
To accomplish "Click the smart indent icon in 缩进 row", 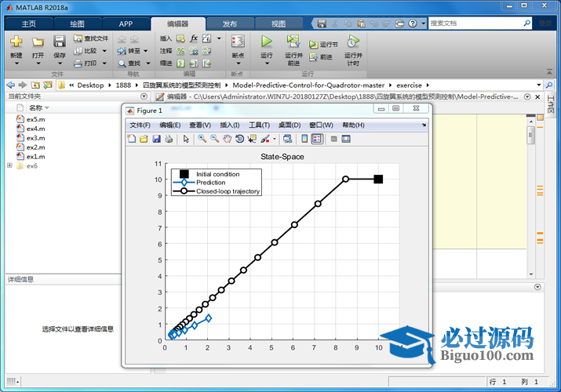I will [180, 64].
